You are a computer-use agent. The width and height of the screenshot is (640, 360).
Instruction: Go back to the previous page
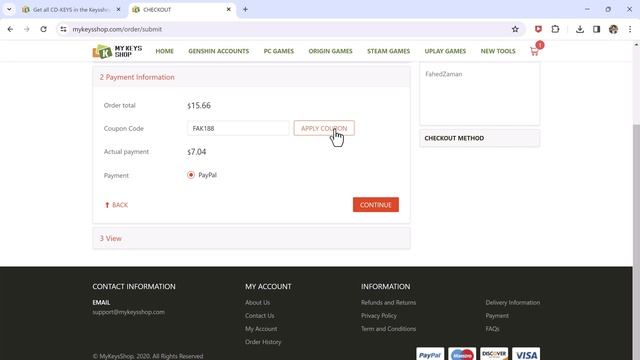pos(10,29)
